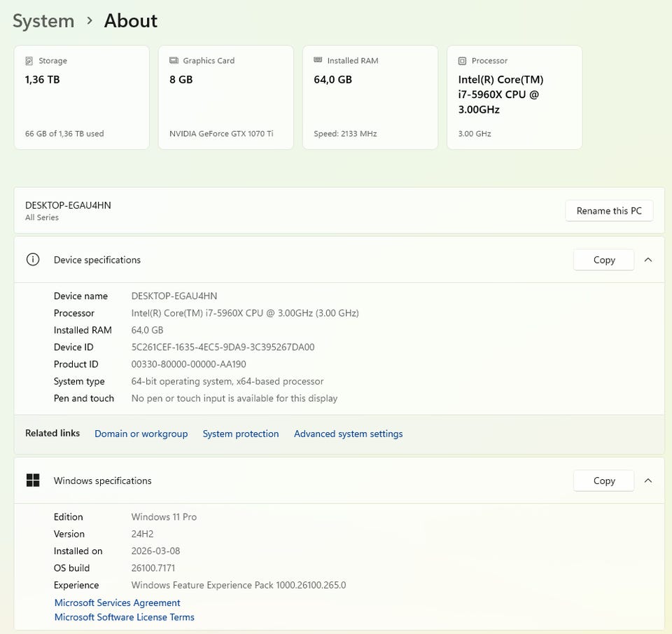Select the Storage 1,36 TB card
The width and height of the screenshot is (672, 634).
[x=81, y=97]
